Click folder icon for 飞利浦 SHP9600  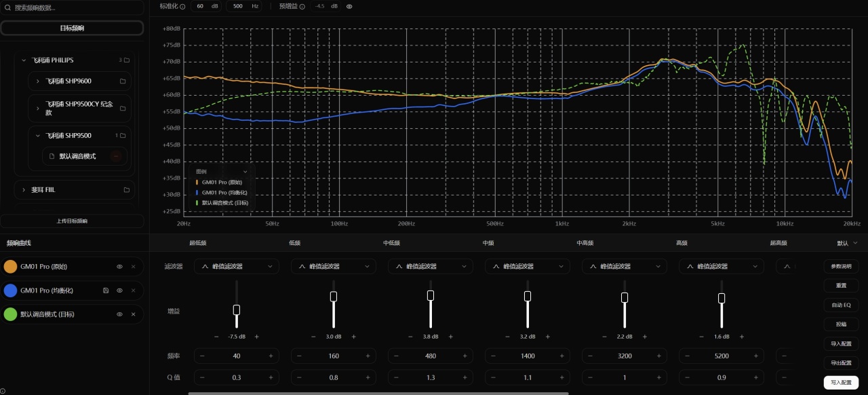point(123,81)
